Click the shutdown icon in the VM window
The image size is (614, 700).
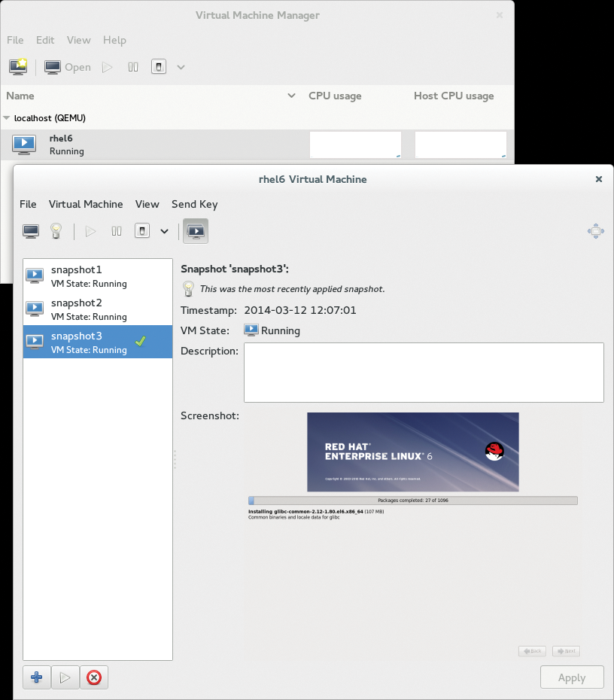pyautogui.click(x=141, y=231)
